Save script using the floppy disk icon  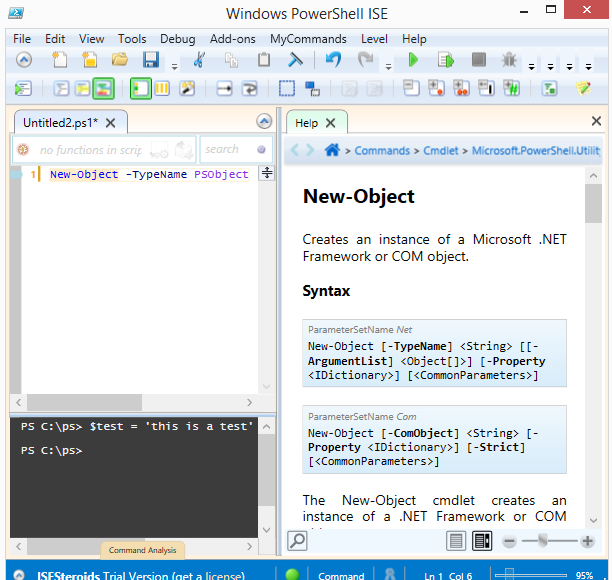pyautogui.click(x=150, y=60)
